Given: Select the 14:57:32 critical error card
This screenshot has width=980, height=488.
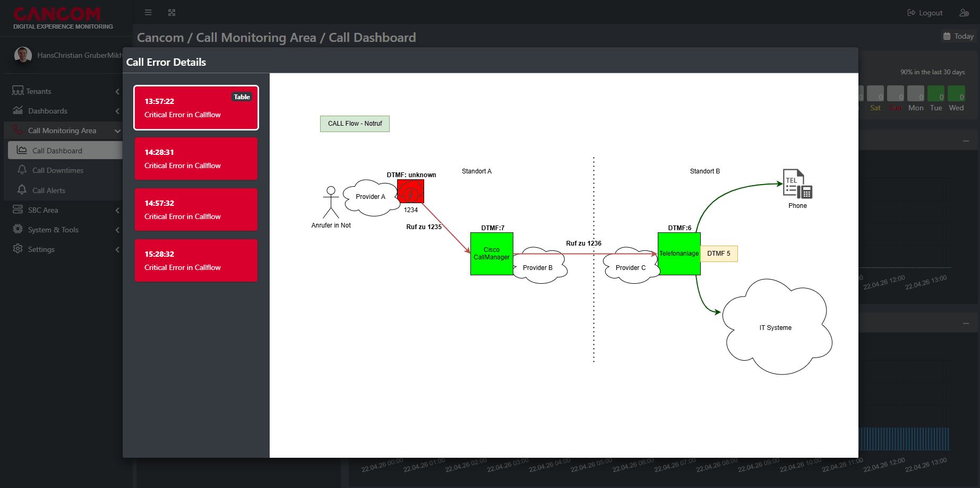Looking at the screenshot, I should [196, 210].
